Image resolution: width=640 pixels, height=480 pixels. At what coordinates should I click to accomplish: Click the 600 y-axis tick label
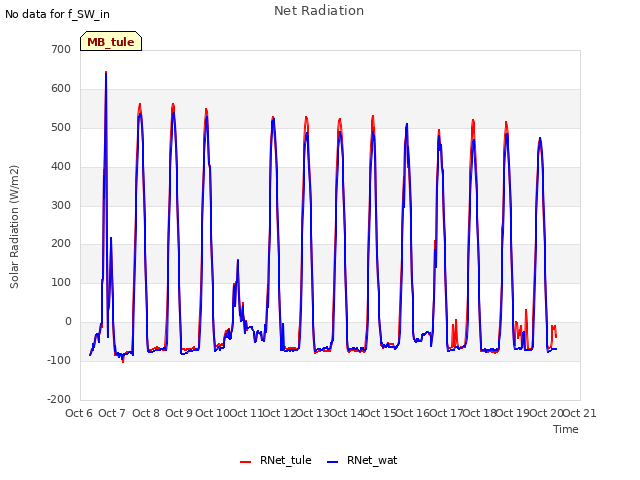pos(61,88)
